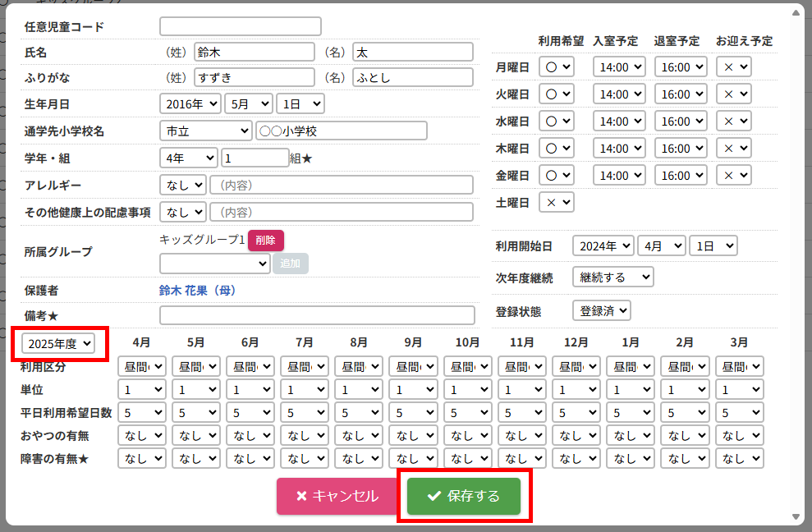Click the 任意児童コード input field

pyautogui.click(x=240, y=26)
